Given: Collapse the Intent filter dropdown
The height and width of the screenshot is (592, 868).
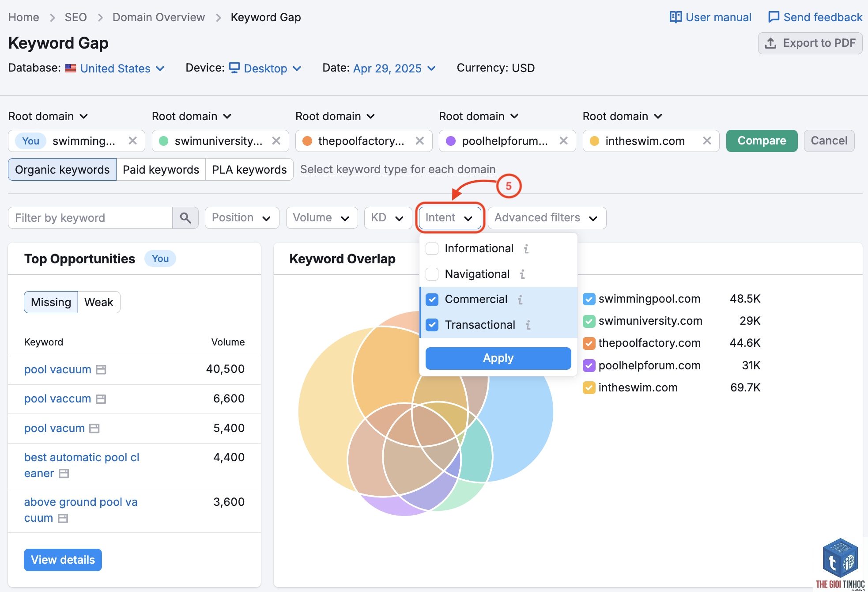Looking at the screenshot, I should click(450, 218).
